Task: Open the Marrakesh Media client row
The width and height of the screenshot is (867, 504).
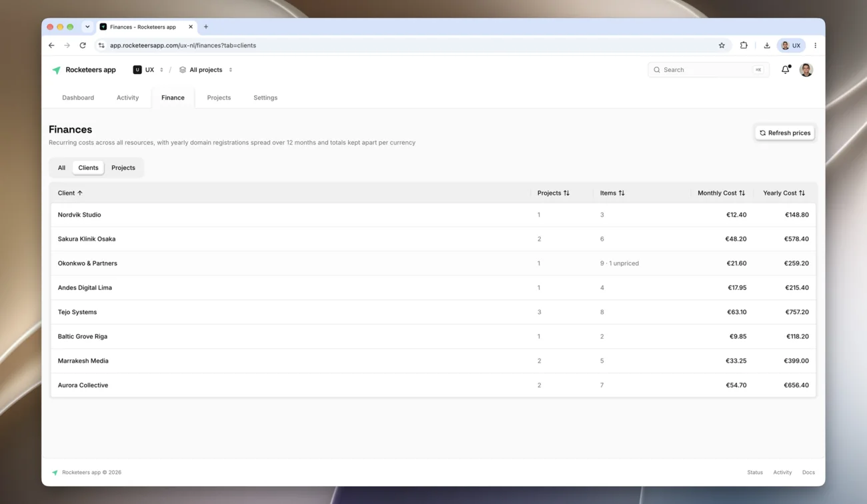Action: click(433, 361)
